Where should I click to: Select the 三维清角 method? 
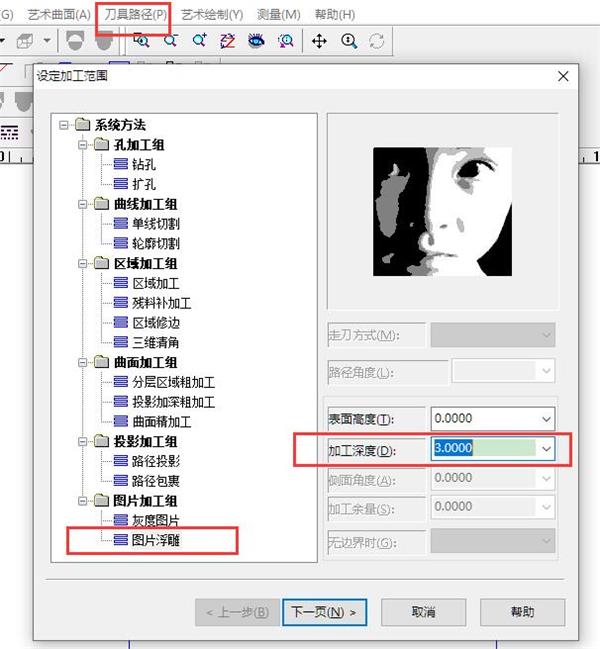tap(156, 342)
